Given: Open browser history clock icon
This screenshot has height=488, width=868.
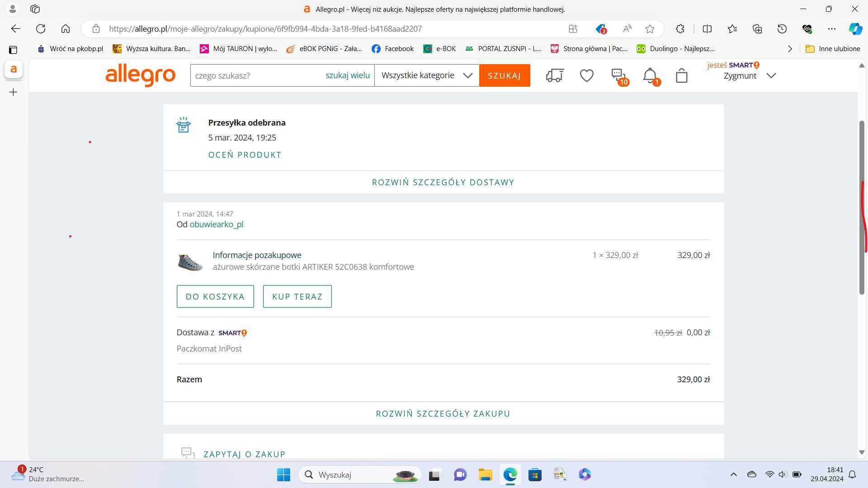Looking at the screenshot, I should [x=782, y=29].
